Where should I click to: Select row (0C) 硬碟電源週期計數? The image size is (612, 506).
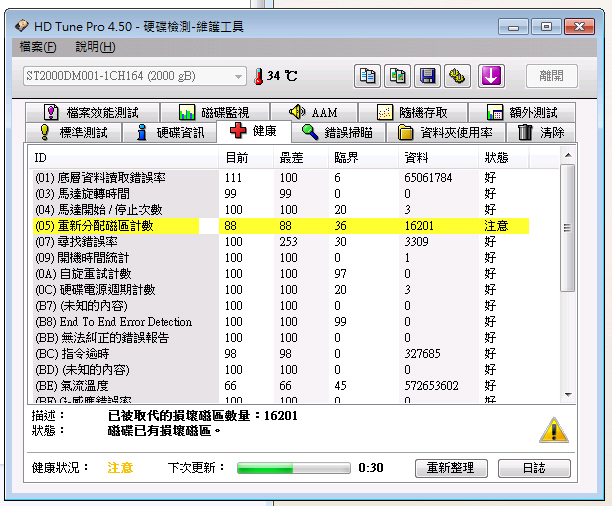[x=280, y=290]
